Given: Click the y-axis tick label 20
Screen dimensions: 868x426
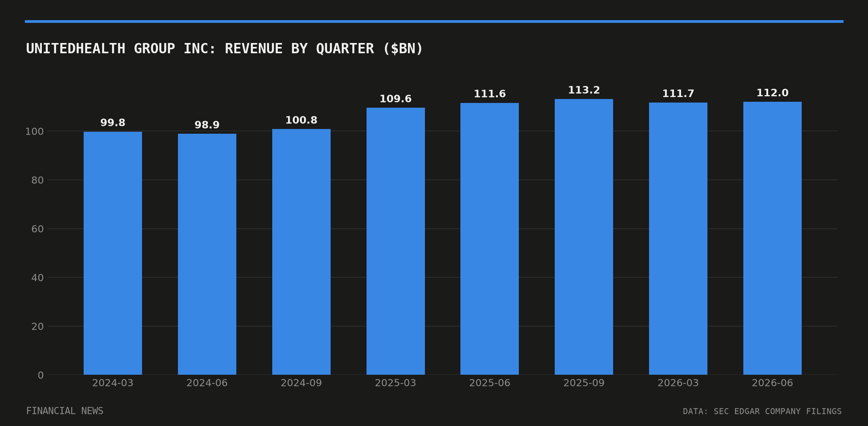Looking at the screenshot, I should (x=37, y=327).
